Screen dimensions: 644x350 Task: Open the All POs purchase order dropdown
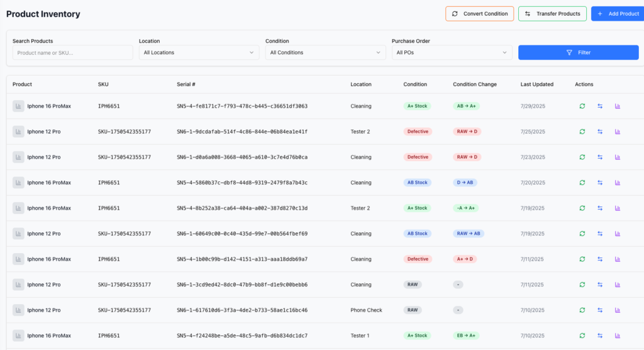[x=452, y=53]
